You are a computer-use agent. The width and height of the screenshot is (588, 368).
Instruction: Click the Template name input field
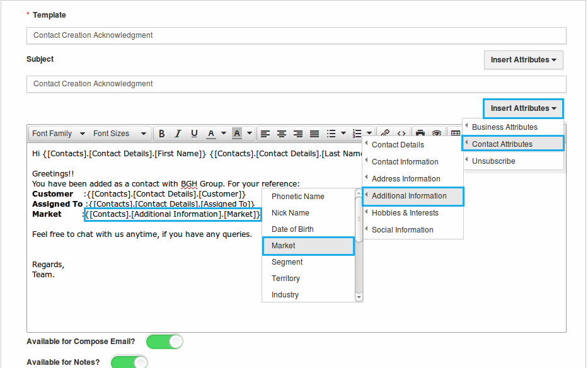[x=296, y=35]
